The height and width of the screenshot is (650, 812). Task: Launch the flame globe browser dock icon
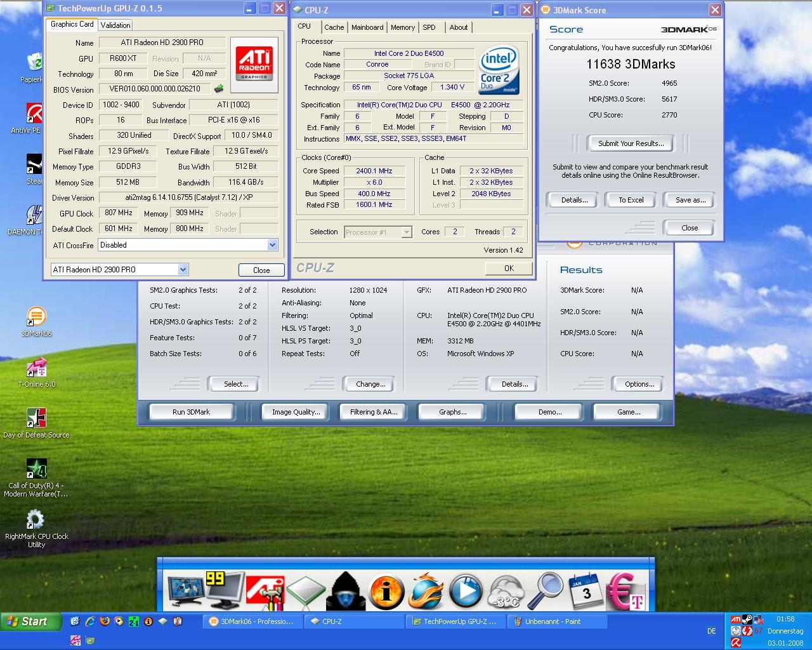tap(425, 591)
